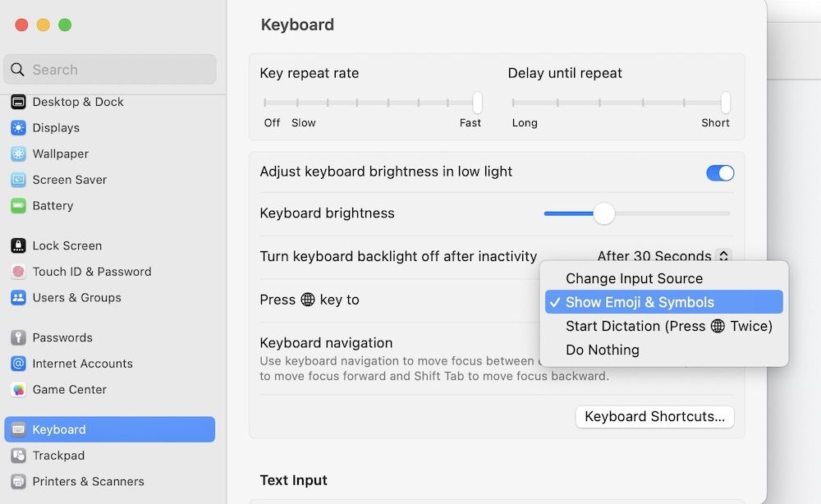This screenshot has height=504, width=821.
Task: Open Printers & Scanners icon
Action: pos(18,482)
